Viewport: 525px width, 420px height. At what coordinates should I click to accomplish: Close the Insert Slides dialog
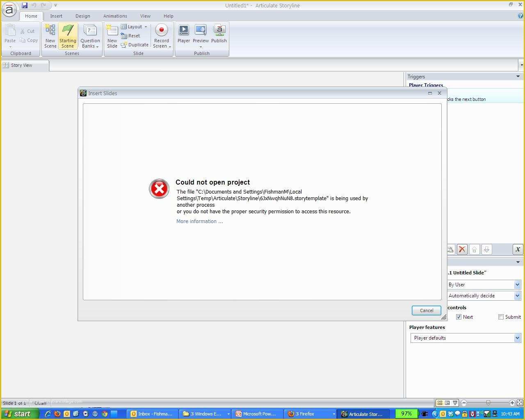coord(439,93)
